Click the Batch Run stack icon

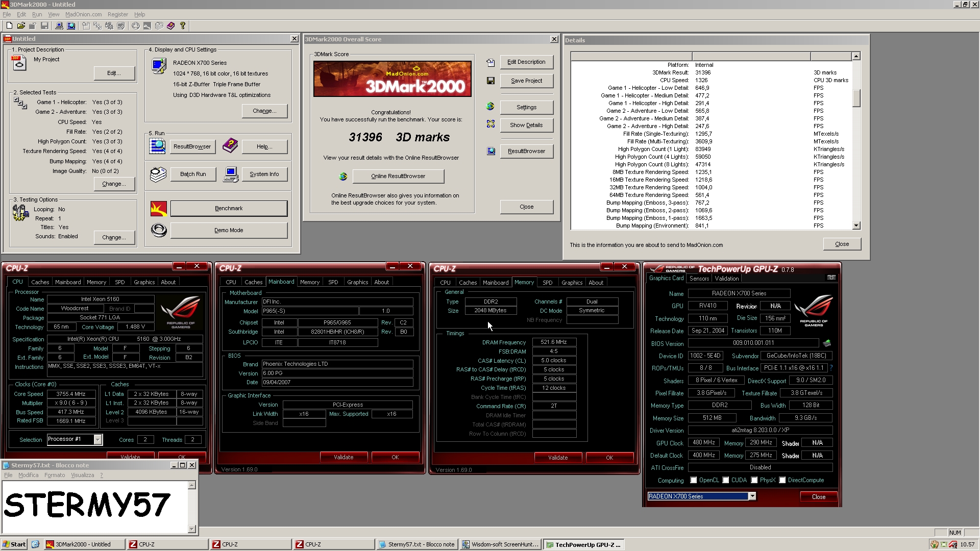coord(158,174)
